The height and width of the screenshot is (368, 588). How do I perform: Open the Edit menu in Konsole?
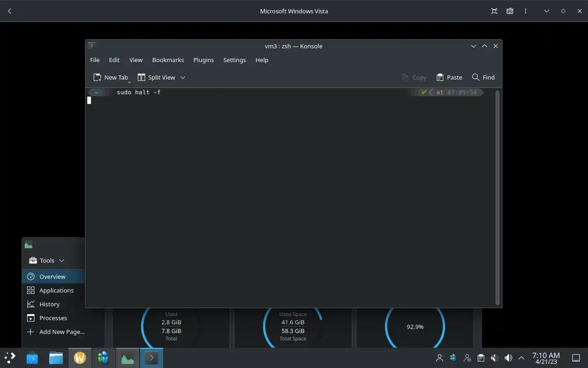tap(114, 60)
